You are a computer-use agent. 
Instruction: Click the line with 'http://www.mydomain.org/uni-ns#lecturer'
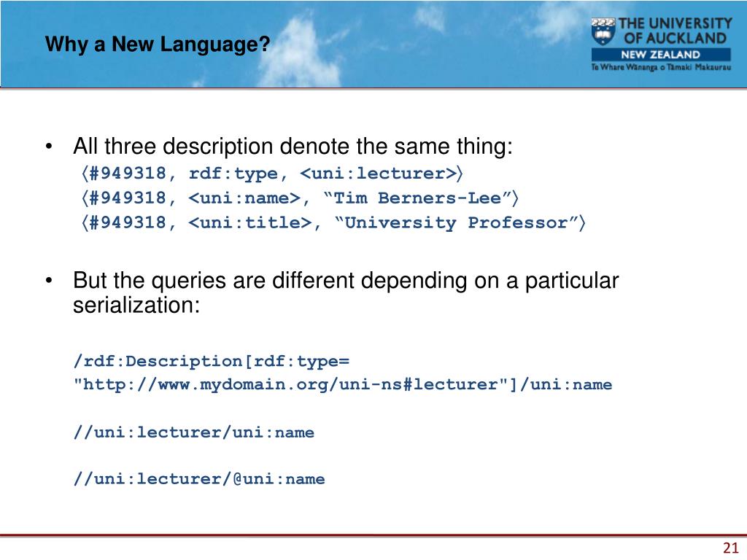343,385
